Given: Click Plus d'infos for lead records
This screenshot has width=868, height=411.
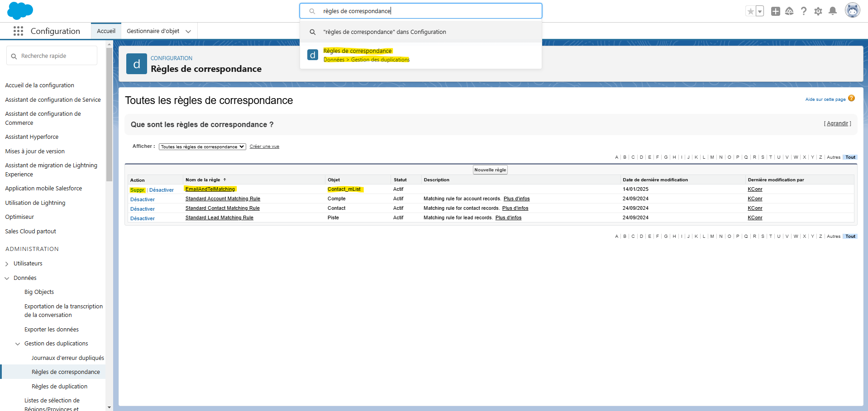Looking at the screenshot, I should [508, 217].
